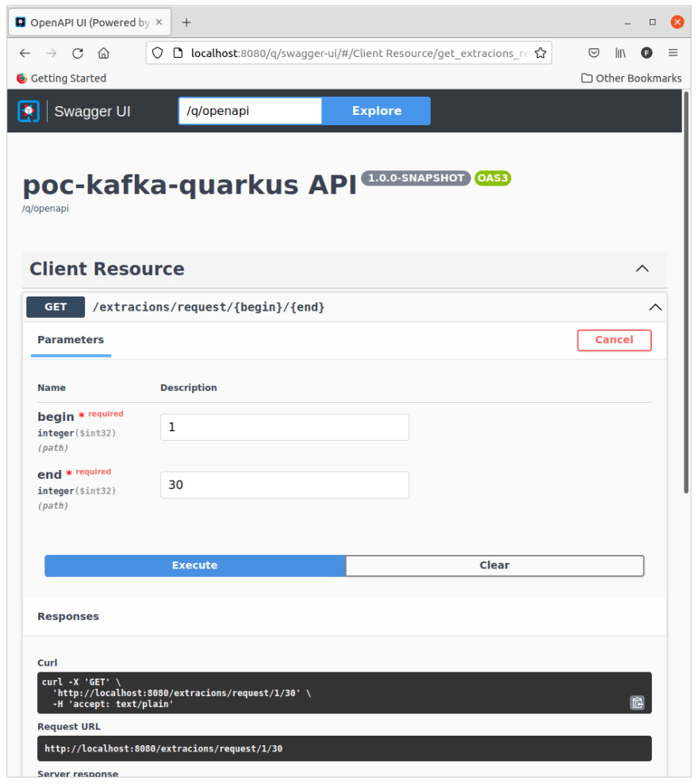Collapse the Client Resource section chevron
The width and height of the screenshot is (698, 784).
click(642, 269)
